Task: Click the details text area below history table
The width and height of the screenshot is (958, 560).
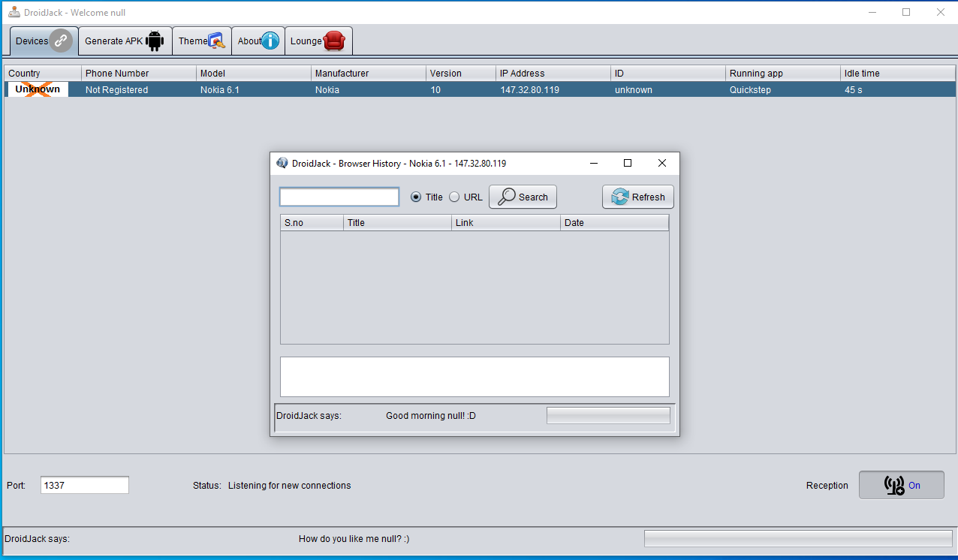Action: point(474,377)
